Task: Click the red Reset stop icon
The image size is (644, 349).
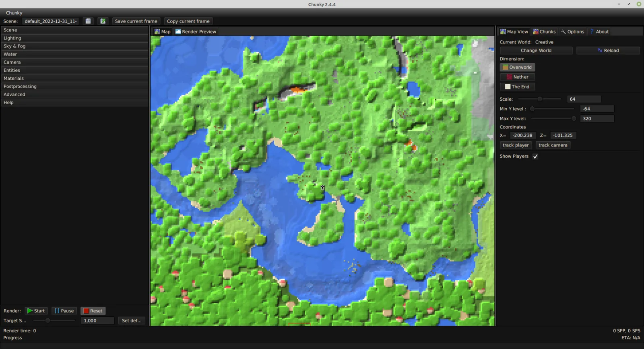Action: point(86,311)
